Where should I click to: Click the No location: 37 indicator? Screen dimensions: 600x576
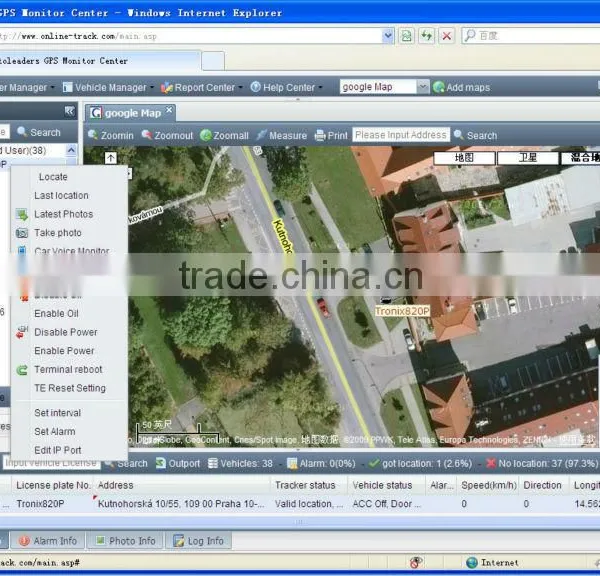[542, 463]
